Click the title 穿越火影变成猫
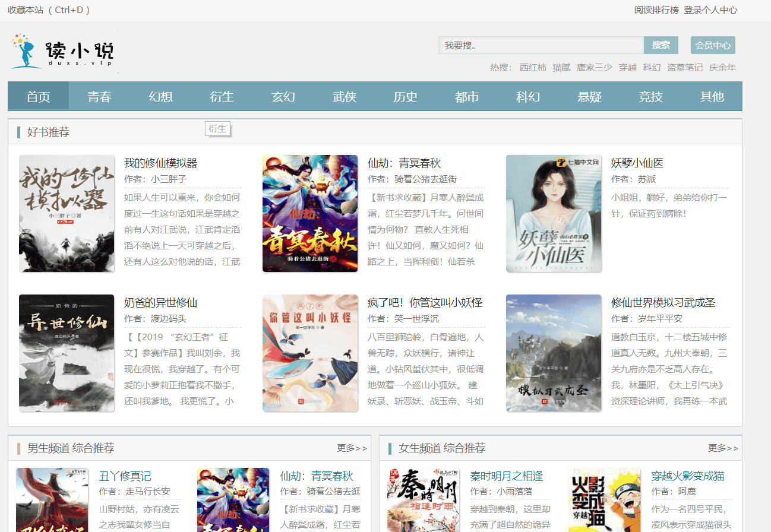This screenshot has width=771, height=532. [x=688, y=476]
